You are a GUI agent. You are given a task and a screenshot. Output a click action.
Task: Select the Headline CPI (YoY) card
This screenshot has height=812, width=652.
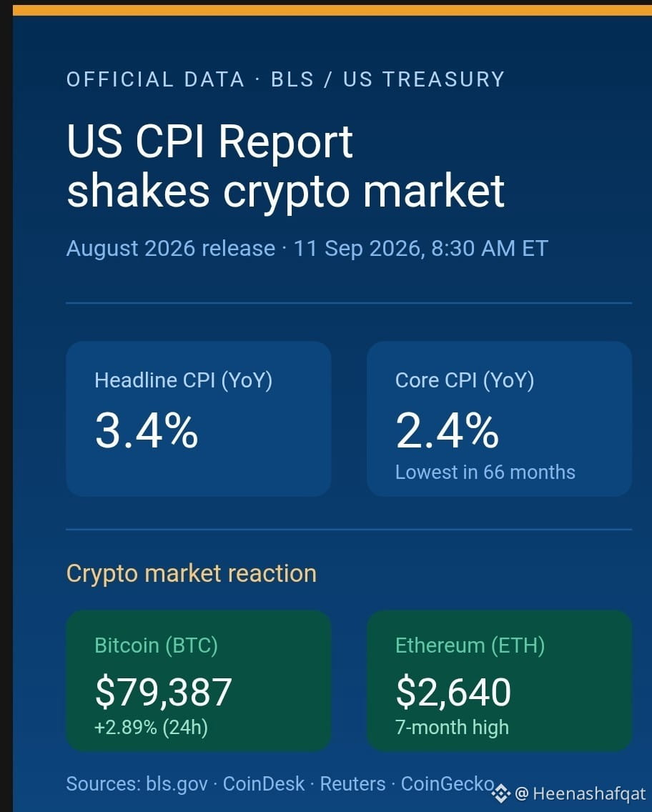coord(198,419)
